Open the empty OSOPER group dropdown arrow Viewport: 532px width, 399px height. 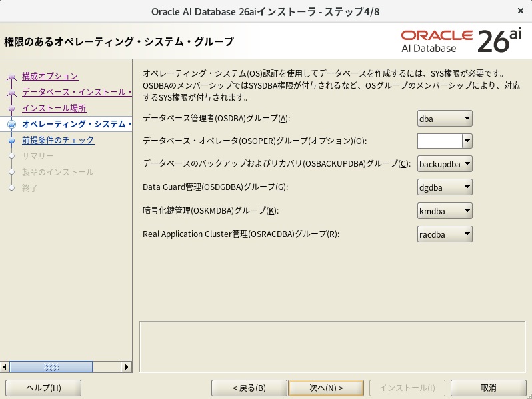(467, 141)
